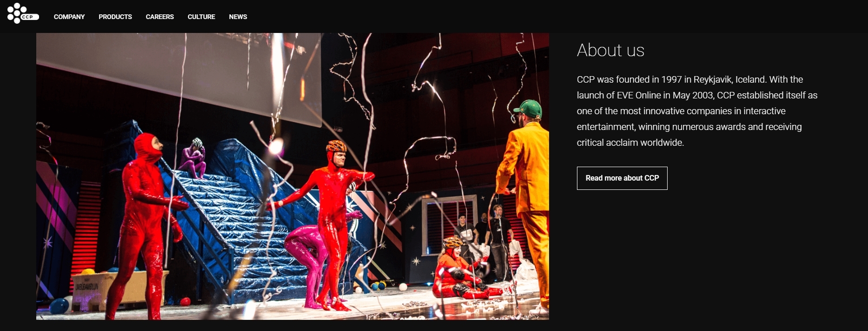Open the COMPANY menu
This screenshot has height=331, width=868.
tap(69, 17)
